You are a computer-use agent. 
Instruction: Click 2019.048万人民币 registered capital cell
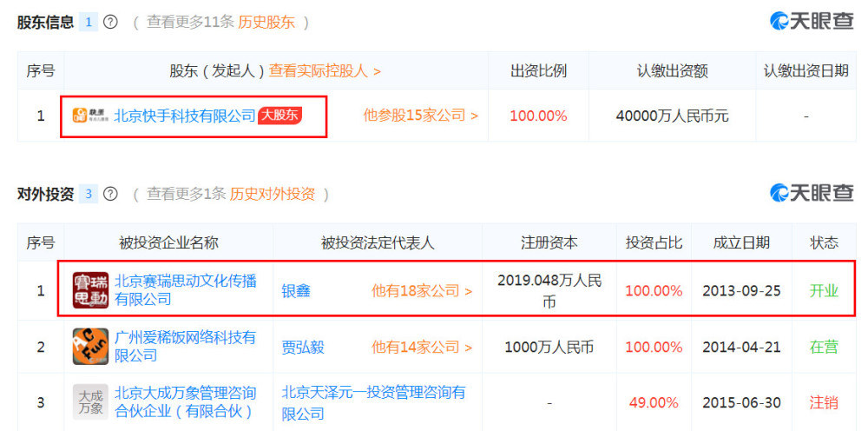click(549, 290)
